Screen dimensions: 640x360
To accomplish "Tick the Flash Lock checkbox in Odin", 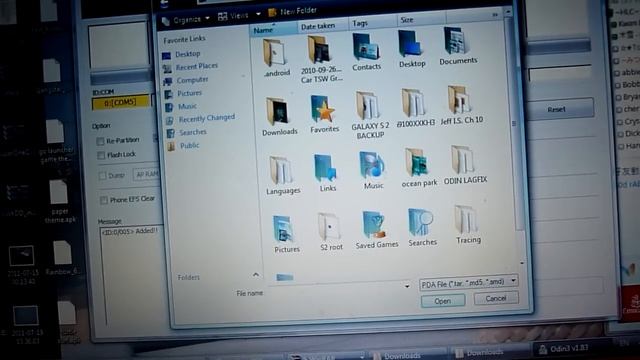I will [x=101, y=156].
